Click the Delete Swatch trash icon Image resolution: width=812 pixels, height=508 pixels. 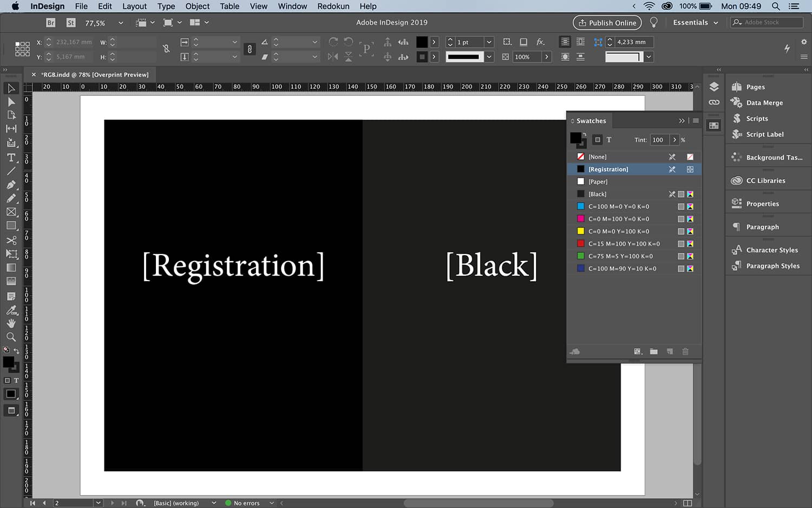[685, 351]
